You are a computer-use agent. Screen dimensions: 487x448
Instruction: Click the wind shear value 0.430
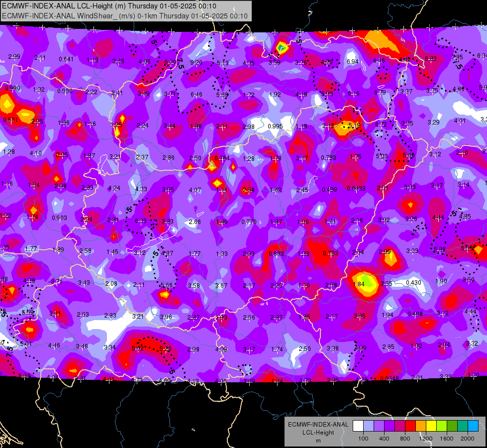[414, 283]
